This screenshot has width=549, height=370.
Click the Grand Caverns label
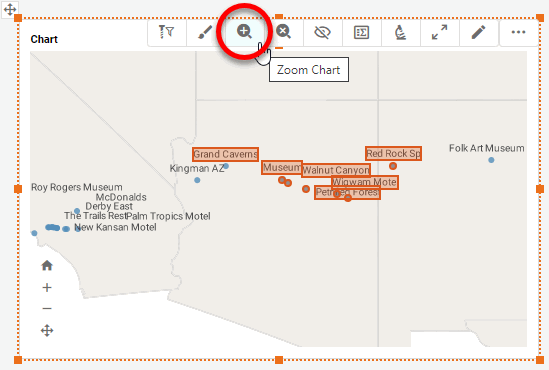[x=225, y=154]
